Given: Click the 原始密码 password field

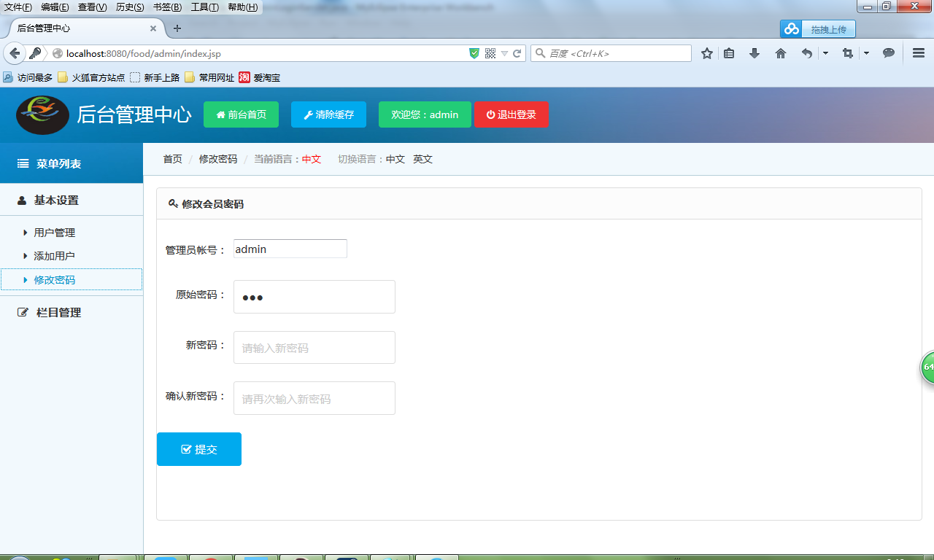Looking at the screenshot, I should pyautogui.click(x=314, y=297).
